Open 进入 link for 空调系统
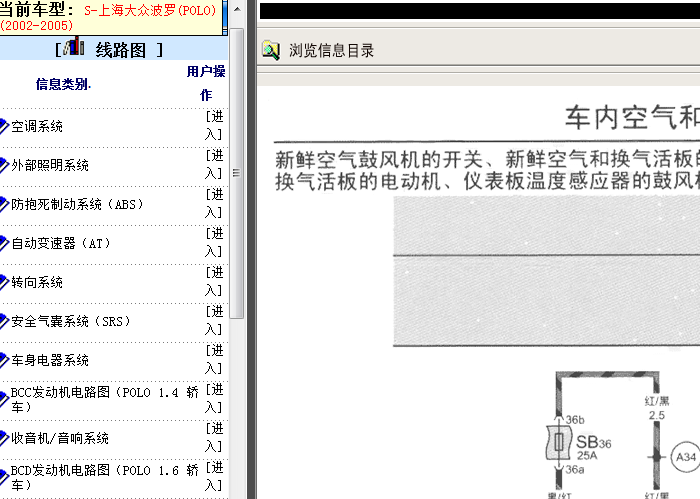 click(x=214, y=125)
